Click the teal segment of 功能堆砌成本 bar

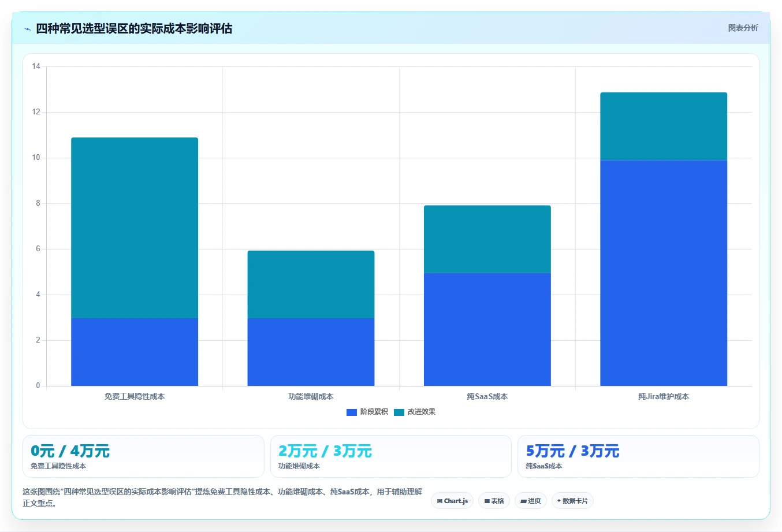(311, 284)
